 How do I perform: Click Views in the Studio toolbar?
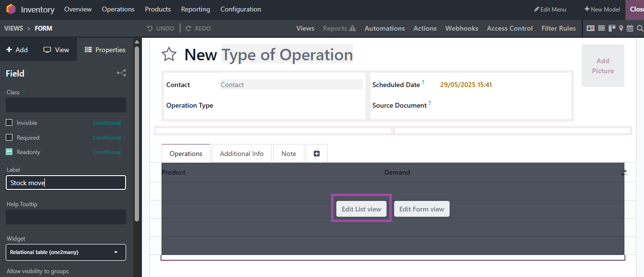[x=305, y=28]
